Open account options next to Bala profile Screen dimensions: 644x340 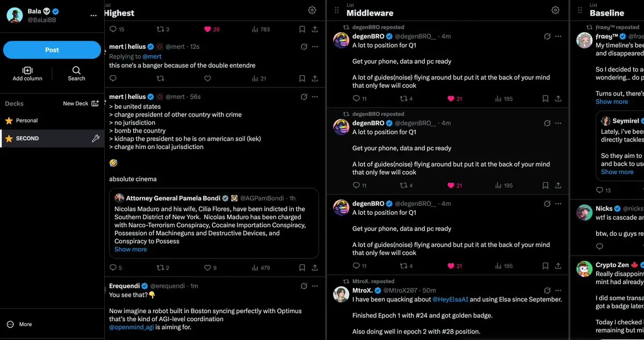(93, 15)
